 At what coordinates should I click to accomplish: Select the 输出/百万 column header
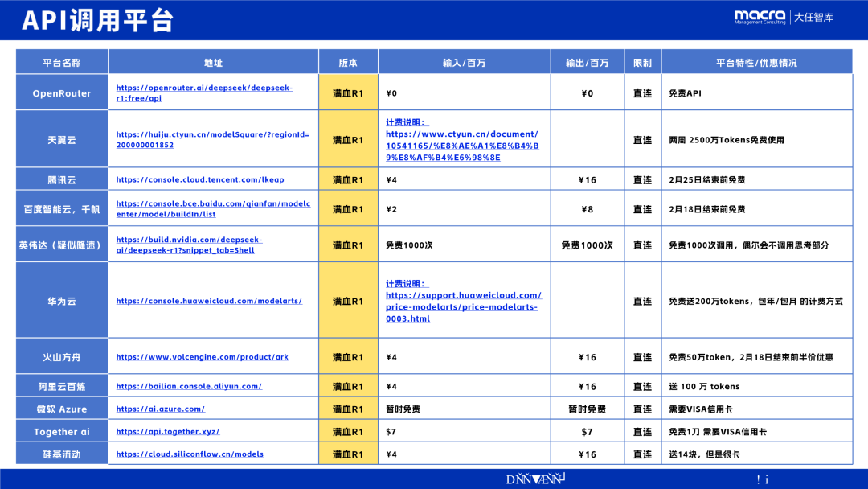pos(588,63)
